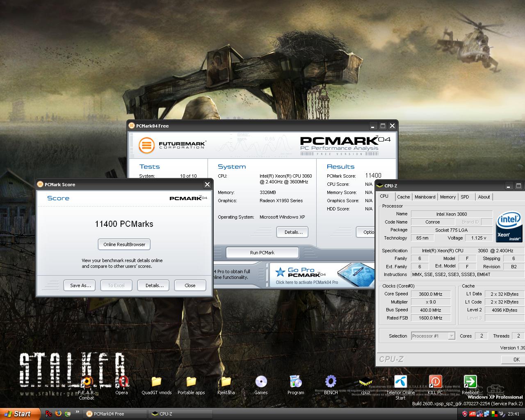525x420 pixels.
Task: Click Details in the PCMark Score dialog
Action: (x=154, y=285)
